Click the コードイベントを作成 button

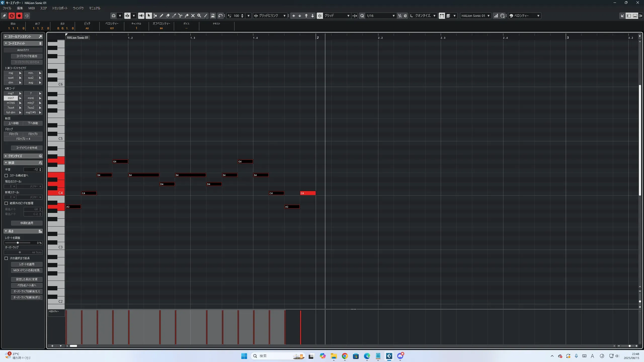pyautogui.click(x=27, y=148)
